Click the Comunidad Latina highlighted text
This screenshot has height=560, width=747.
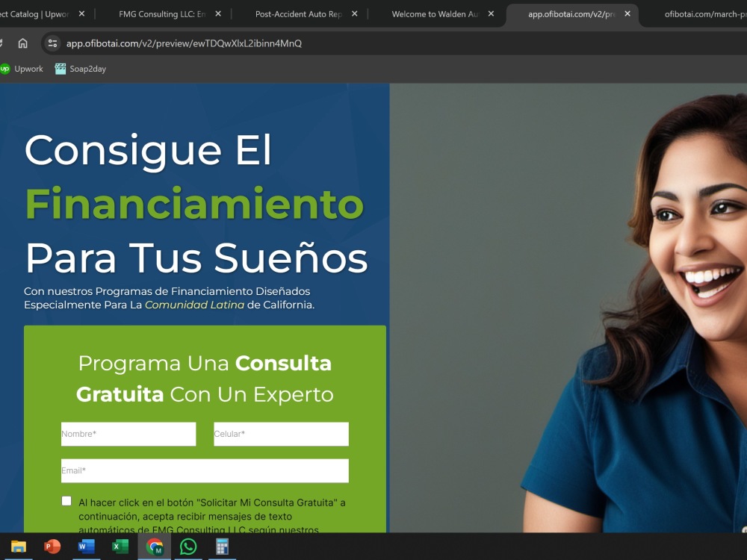[x=194, y=305]
